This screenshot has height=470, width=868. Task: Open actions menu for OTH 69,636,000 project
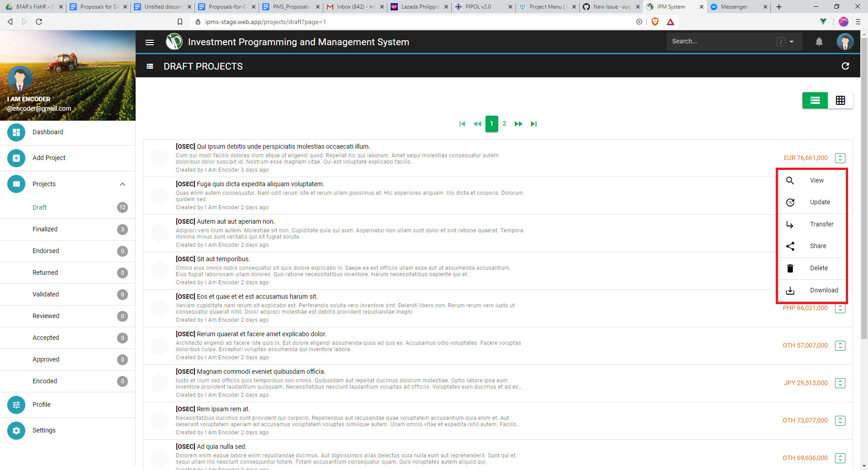tap(840, 458)
